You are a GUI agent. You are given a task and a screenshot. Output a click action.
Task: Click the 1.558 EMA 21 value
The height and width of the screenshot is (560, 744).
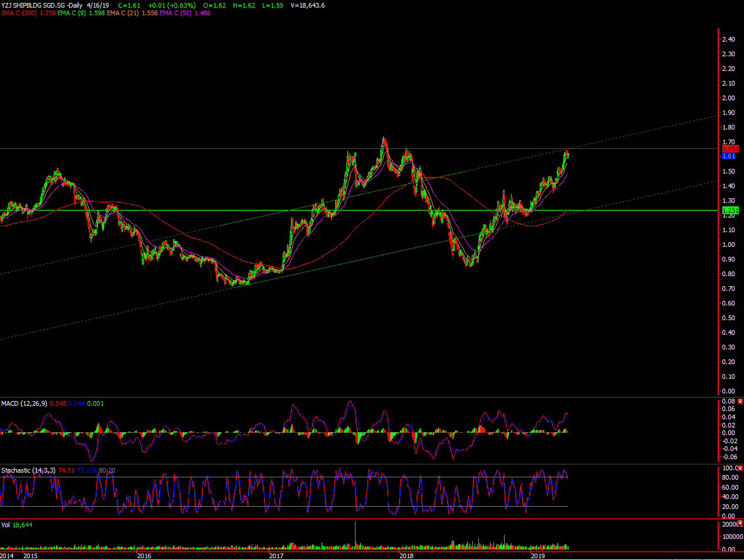click(x=150, y=13)
